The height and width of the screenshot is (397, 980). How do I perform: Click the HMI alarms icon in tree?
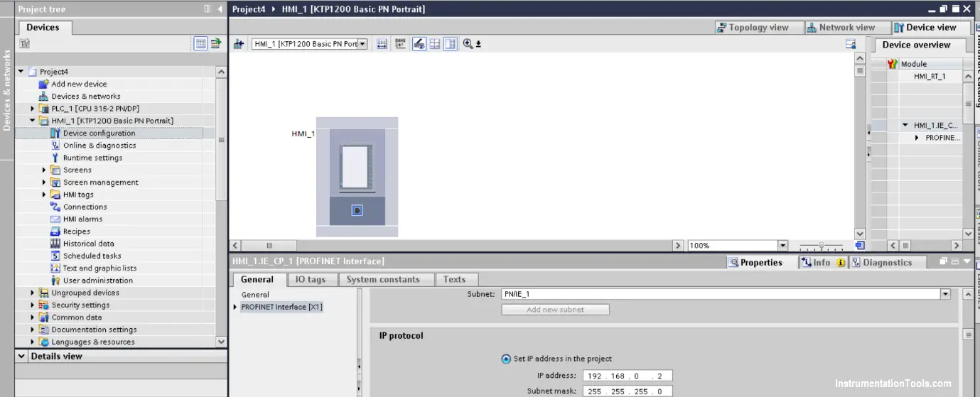(x=55, y=219)
